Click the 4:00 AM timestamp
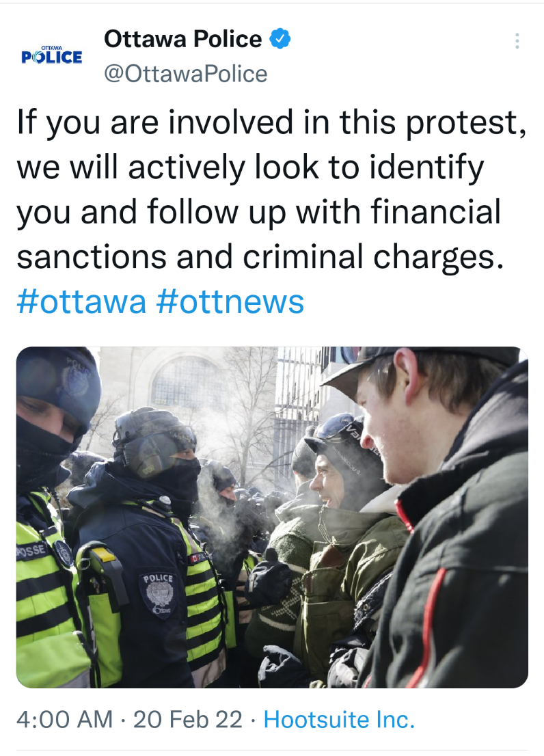544x756 pixels. (64, 719)
